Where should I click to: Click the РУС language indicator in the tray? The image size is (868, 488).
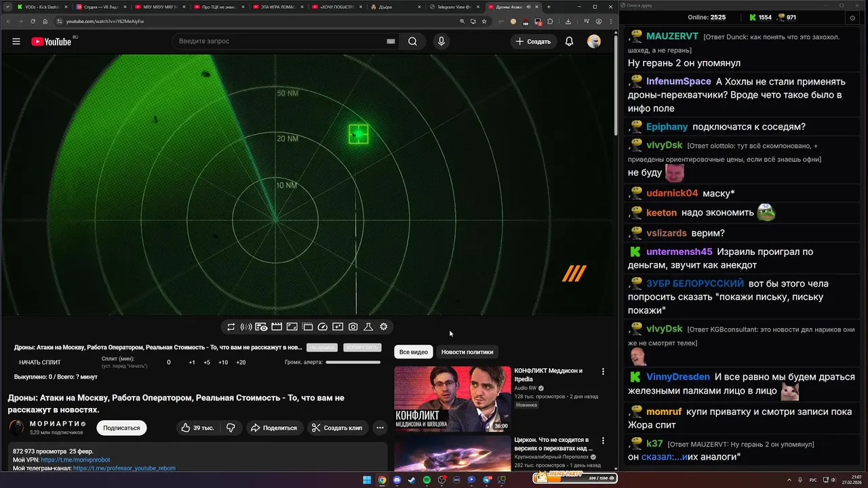click(x=813, y=480)
